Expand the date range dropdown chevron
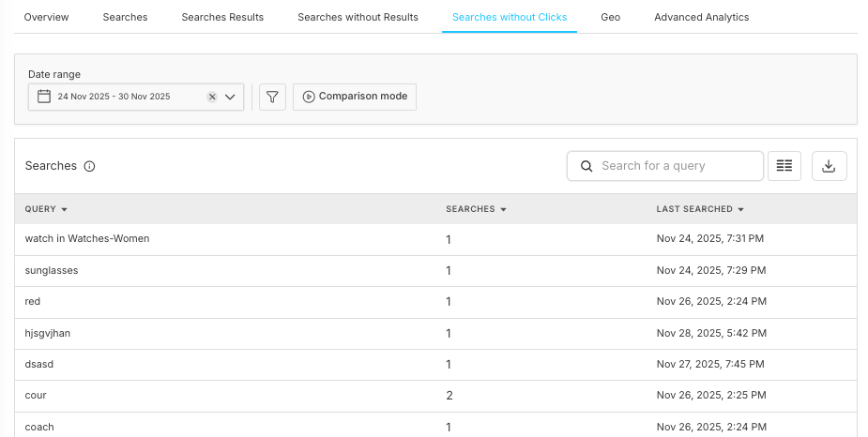The width and height of the screenshot is (868, 437). click(x=230, y=97)
